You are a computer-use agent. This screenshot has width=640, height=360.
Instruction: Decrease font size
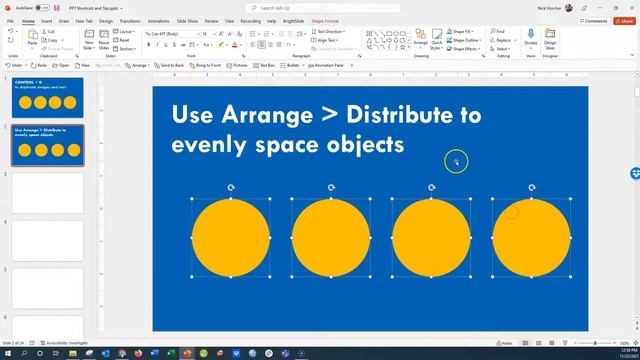230,34
